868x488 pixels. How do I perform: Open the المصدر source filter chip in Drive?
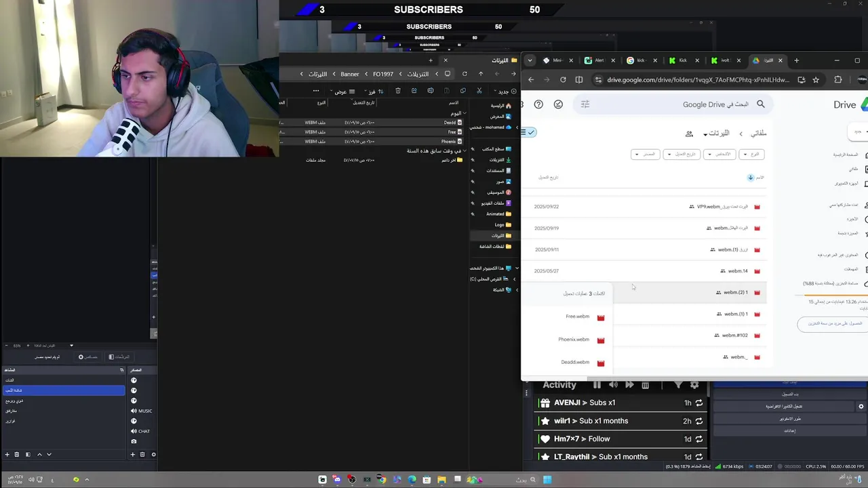coord(646,155)
